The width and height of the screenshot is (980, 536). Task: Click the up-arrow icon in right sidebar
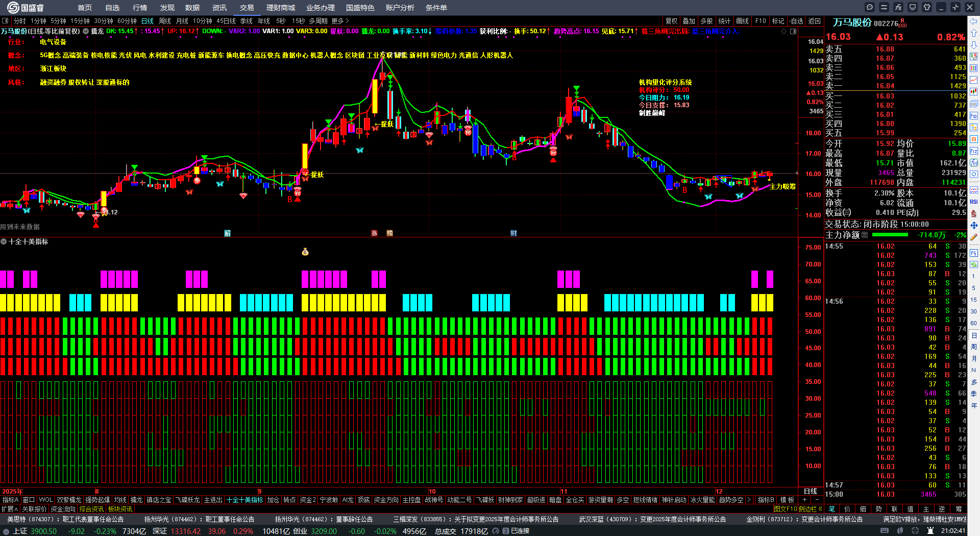[974, 33]
